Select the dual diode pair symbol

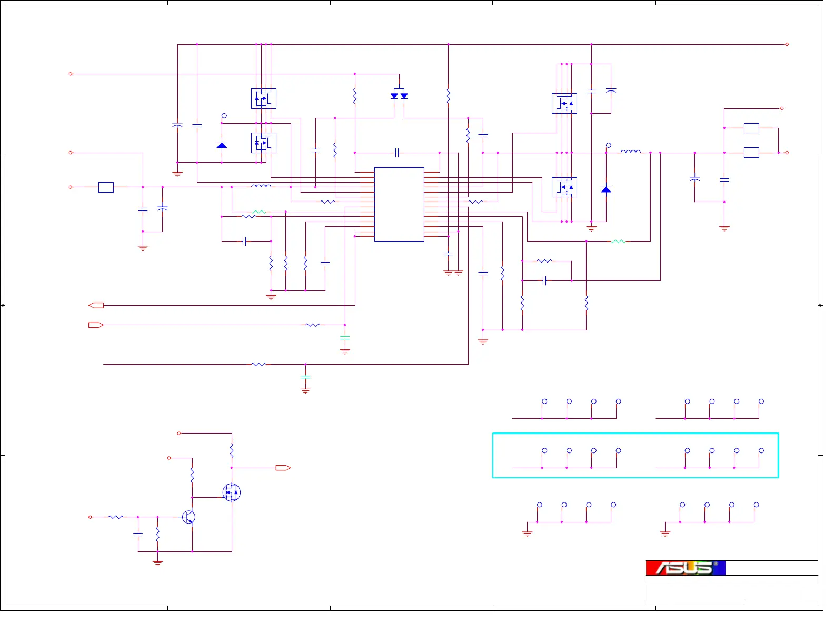(x=399, y=96)
